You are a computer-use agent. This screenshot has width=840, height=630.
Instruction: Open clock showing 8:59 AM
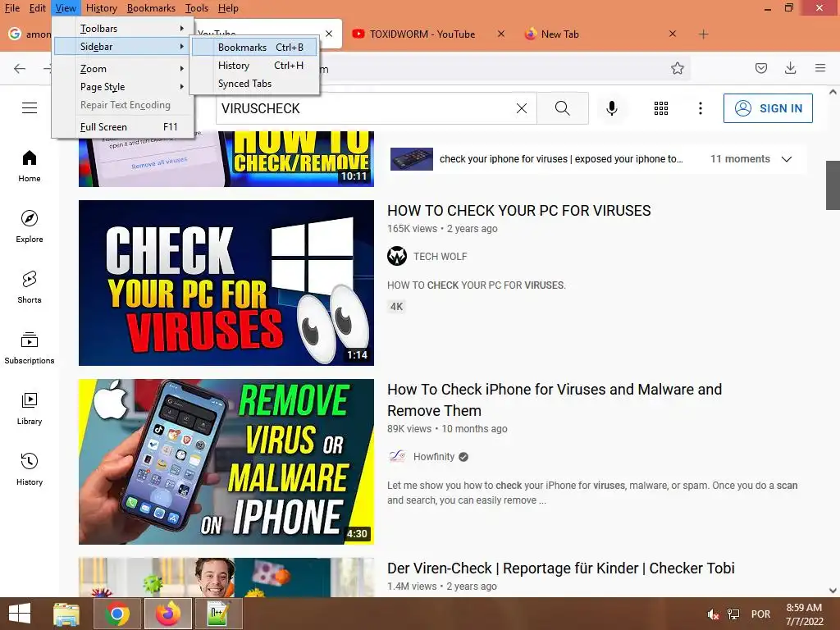[x=804, y=614]
